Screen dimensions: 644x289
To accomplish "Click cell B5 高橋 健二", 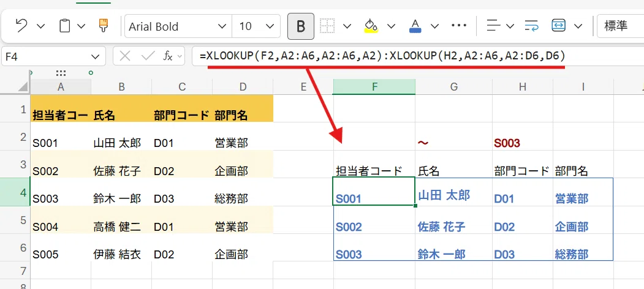I will coord(121,220).
